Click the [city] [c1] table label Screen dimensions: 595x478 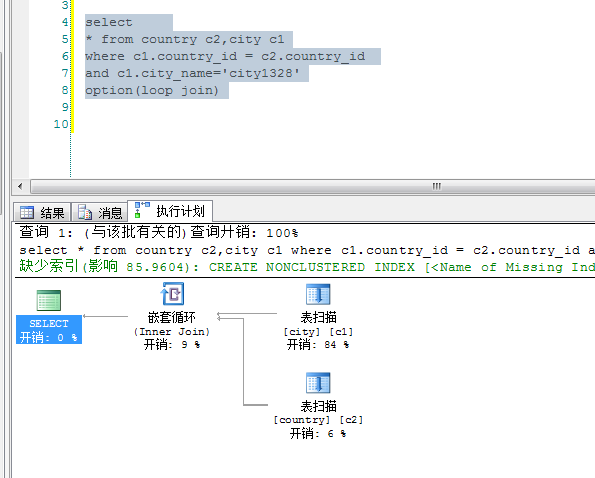(318, 332)
